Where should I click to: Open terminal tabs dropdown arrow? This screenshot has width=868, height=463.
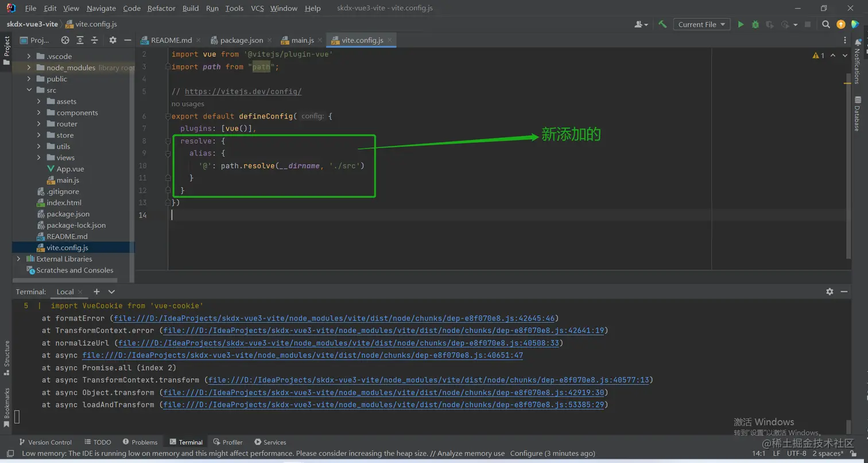(x=111, y=291)
